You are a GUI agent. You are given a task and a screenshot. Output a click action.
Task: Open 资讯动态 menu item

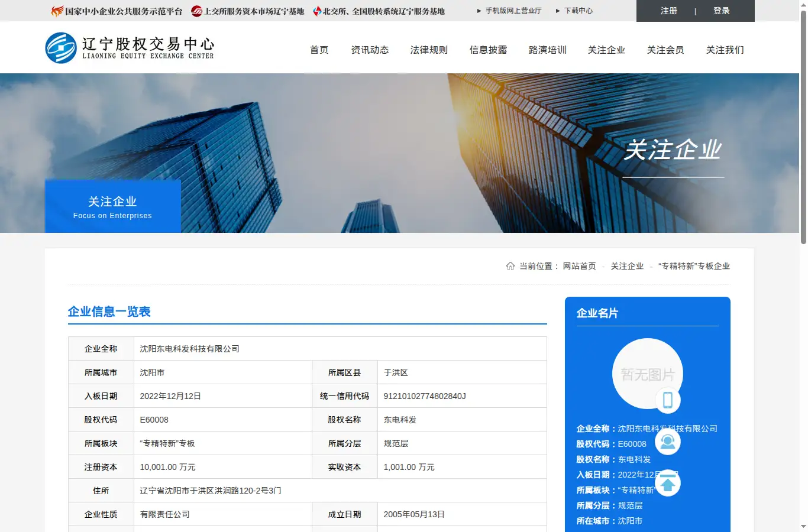370,50
